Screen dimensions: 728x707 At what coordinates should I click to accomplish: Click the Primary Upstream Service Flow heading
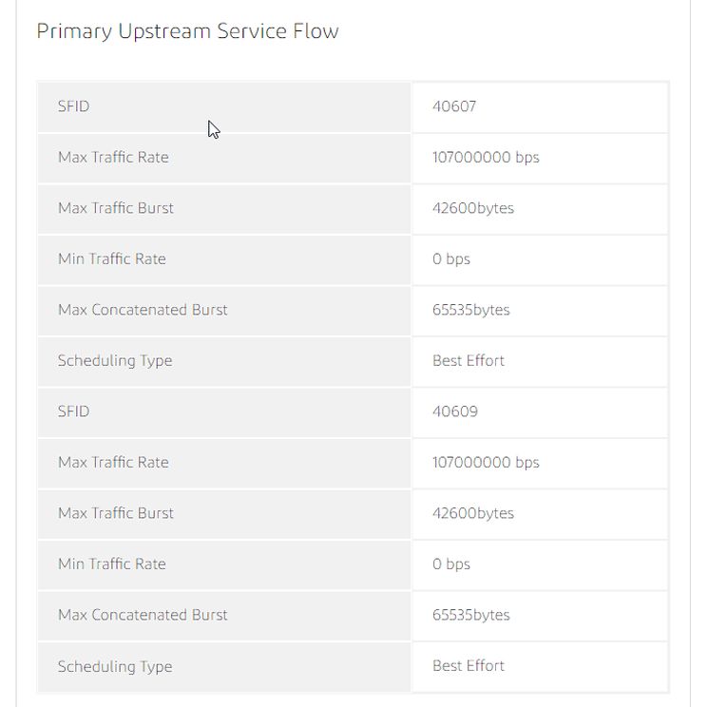(187, 31)
